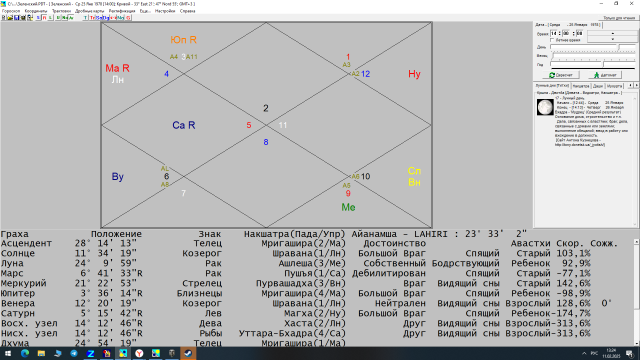640x360 pixels.
Task: Click the lower time decrement arrow button
Action: pos(612,39)
